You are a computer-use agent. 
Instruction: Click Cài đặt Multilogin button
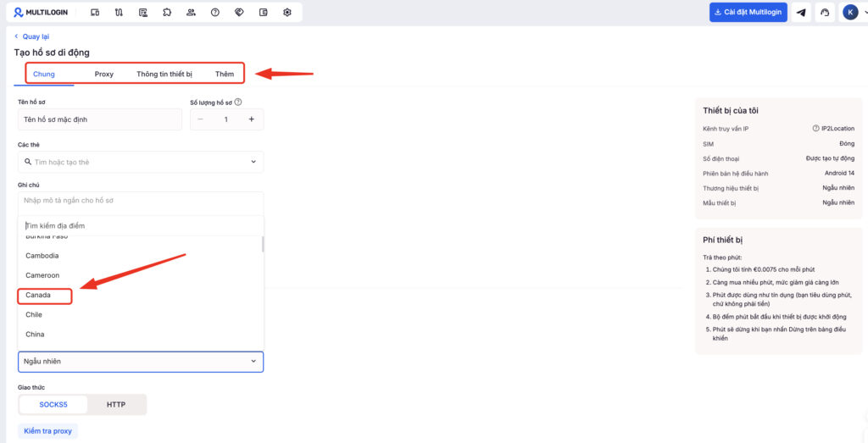pos(748,12)
